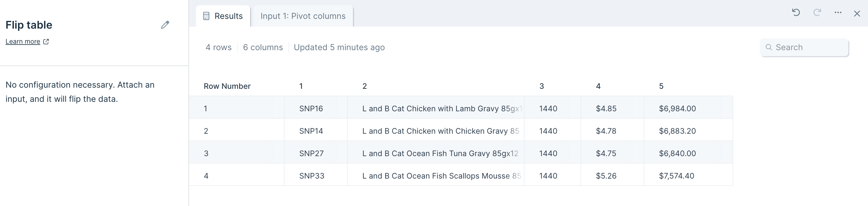Click the calculator icon on Results tab
Viewport: 868px width, 206px height.
click(x=206, y=16)
